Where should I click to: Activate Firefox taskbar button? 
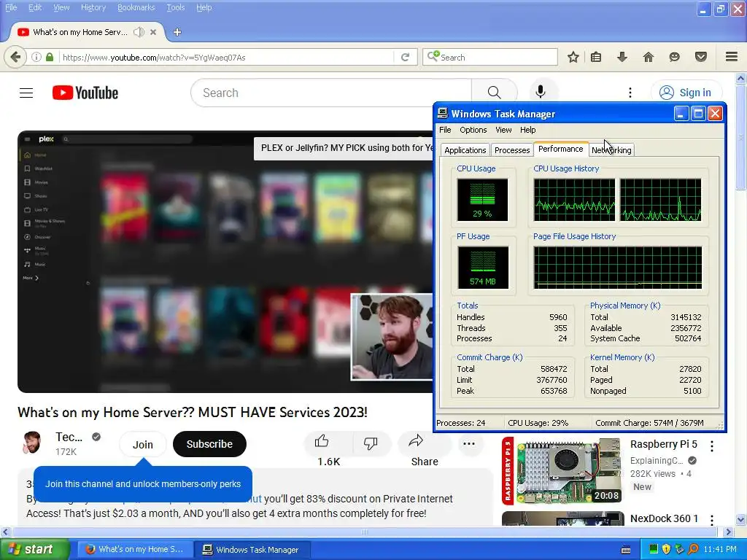point(135,550)
